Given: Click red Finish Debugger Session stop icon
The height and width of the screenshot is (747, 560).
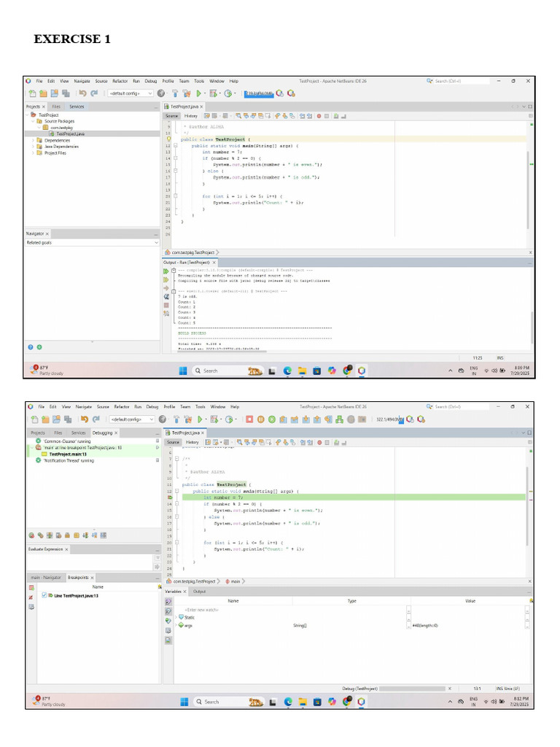Looking at the screenshot, I should (x=249, y=419).
